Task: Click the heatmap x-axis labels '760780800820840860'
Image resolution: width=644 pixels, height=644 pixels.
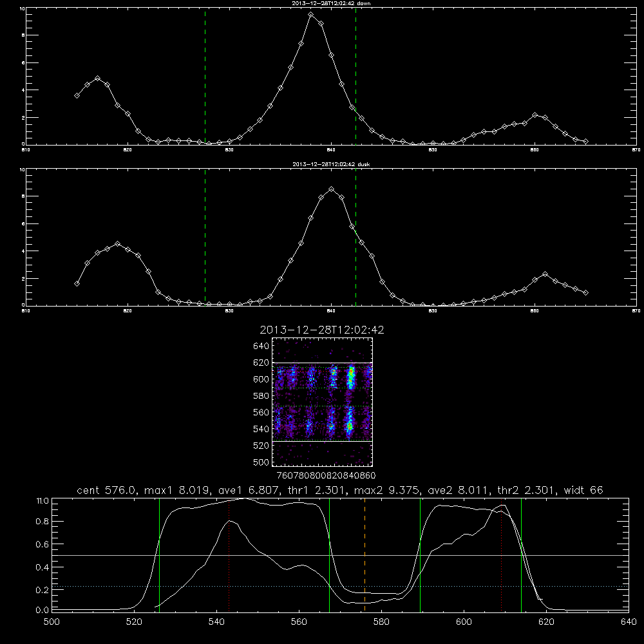Action: (x=326, y=476)
